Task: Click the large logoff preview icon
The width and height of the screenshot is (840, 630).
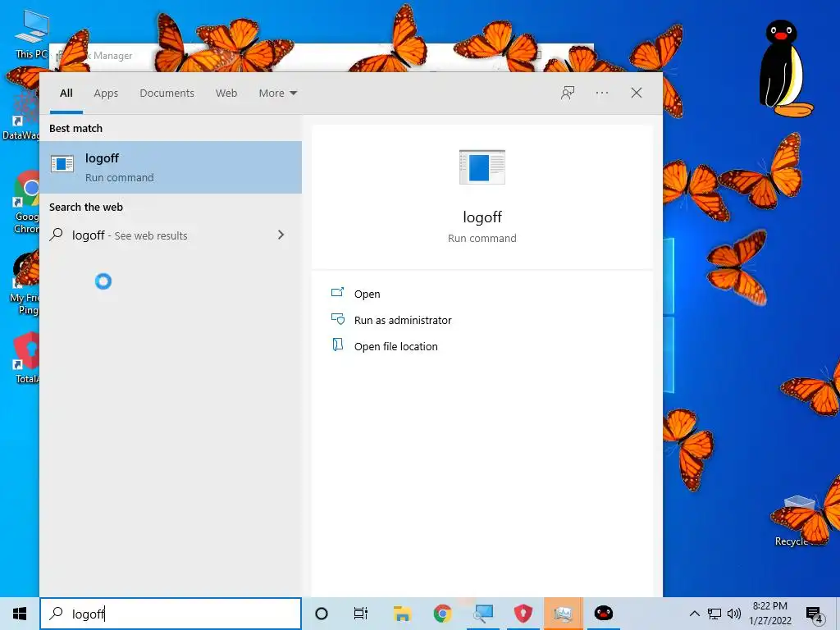Action: (x=482, y=167)
